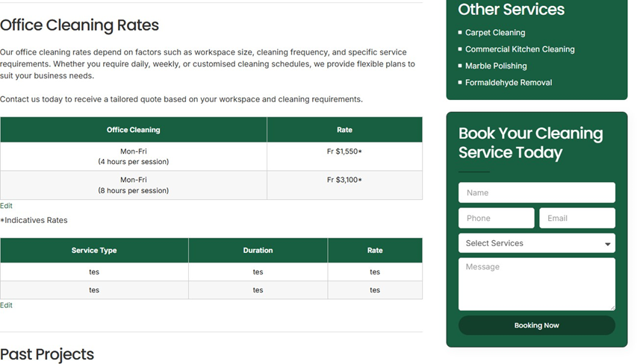This screenshot has height=364, width=637.
Task: Open the Commercial Kitchen Cleaning link
Action: tap(519, 49)
